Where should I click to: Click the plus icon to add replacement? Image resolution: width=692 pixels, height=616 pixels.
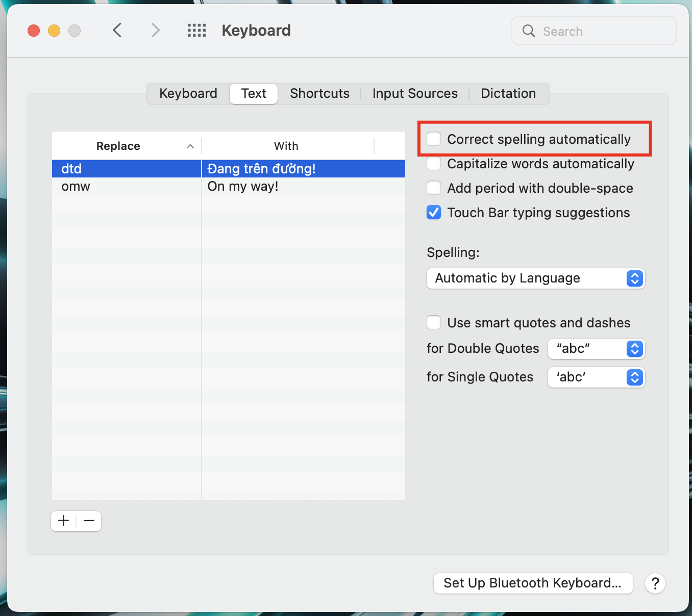(x=64, y=521)
